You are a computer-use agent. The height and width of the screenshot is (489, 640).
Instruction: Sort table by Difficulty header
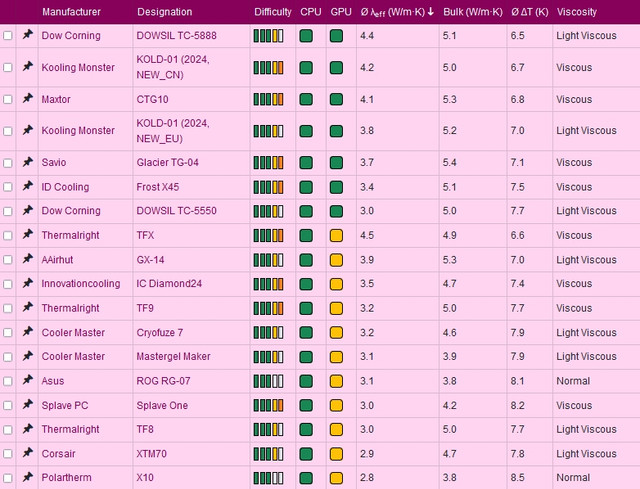[273, 12]
